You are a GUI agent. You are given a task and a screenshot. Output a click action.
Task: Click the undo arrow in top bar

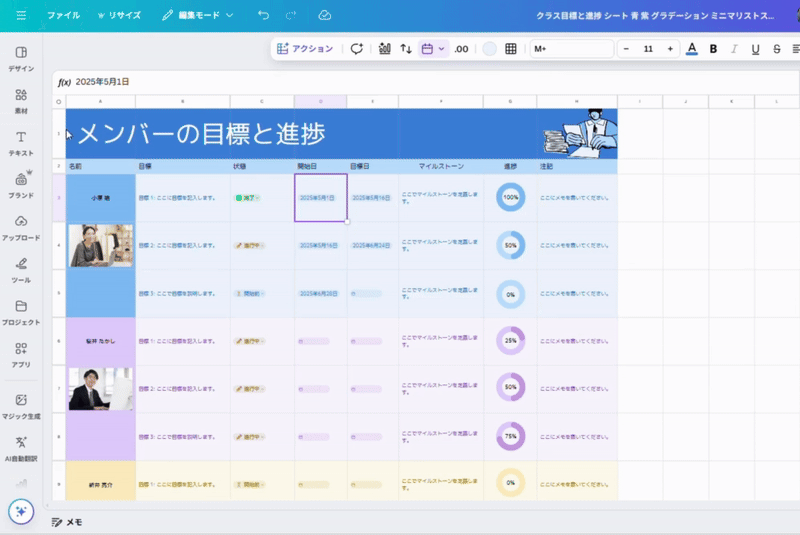pos(263,15)
